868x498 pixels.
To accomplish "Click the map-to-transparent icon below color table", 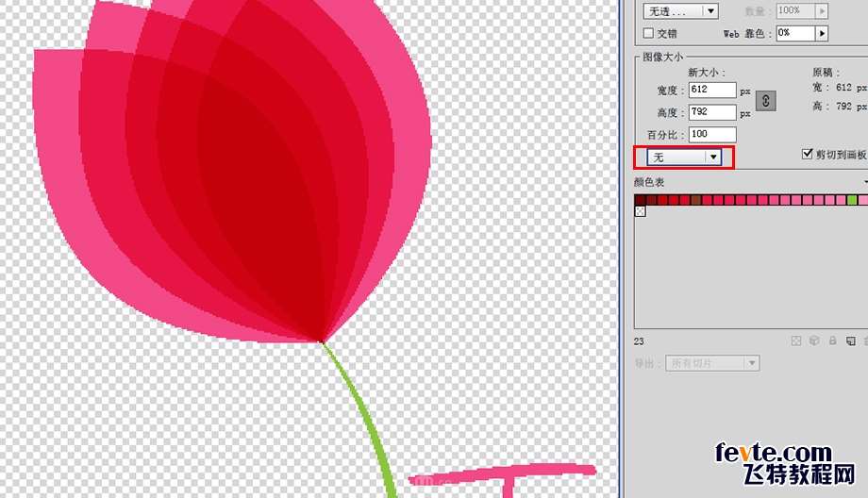I will click(x=796, y=340).
